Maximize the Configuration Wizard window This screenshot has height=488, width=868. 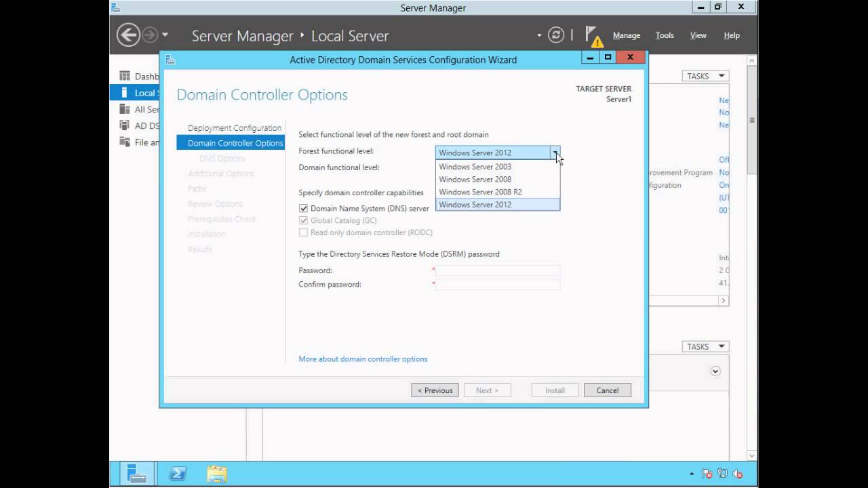coord(608,58)
